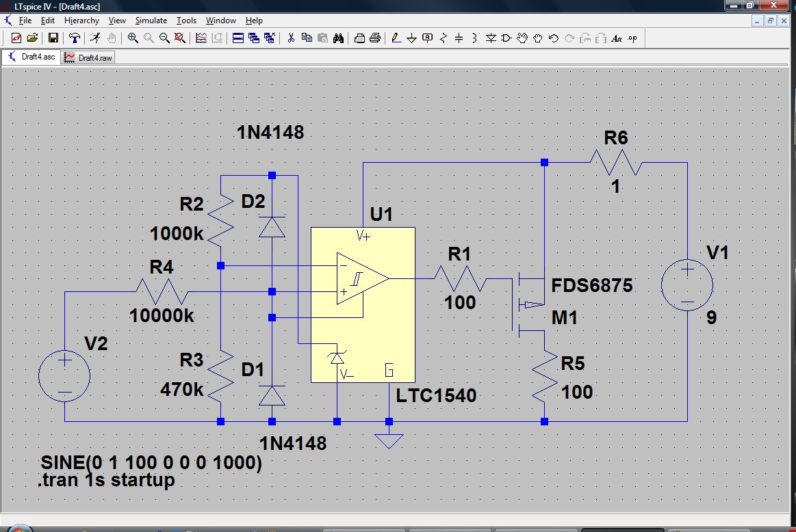796x532 pixels.
Task: Click the Undo arrow icon
Action: pyautogui.click(x=553, y=38)
